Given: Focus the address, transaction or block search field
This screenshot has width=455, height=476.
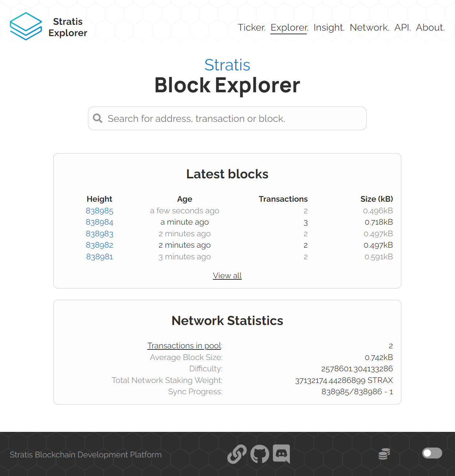Looking at the screenshot, I should pyautogui.click(x=227, y=118).
